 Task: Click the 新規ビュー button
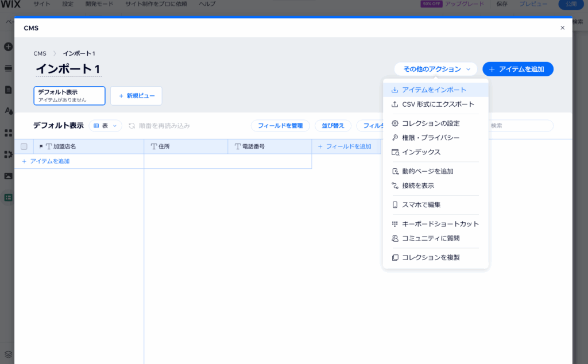(136, 95)
